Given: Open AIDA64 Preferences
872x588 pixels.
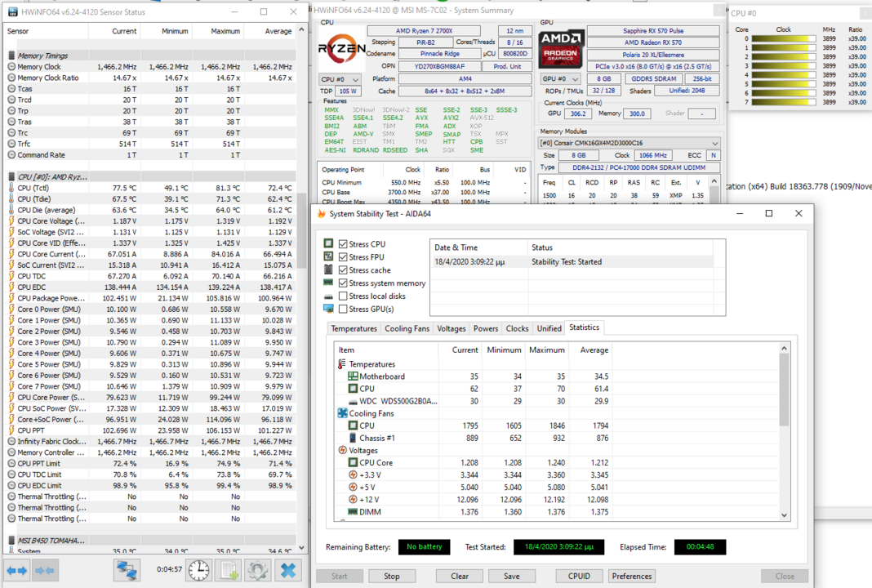Looking at the screenshot, I should click(632, 576).
